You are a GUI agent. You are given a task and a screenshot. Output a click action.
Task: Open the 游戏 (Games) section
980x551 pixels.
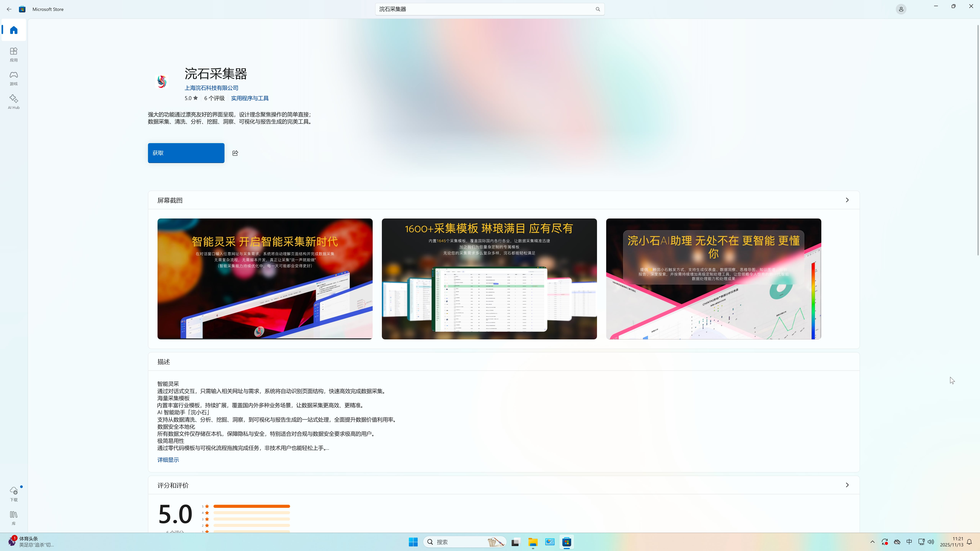click(14, 78)
